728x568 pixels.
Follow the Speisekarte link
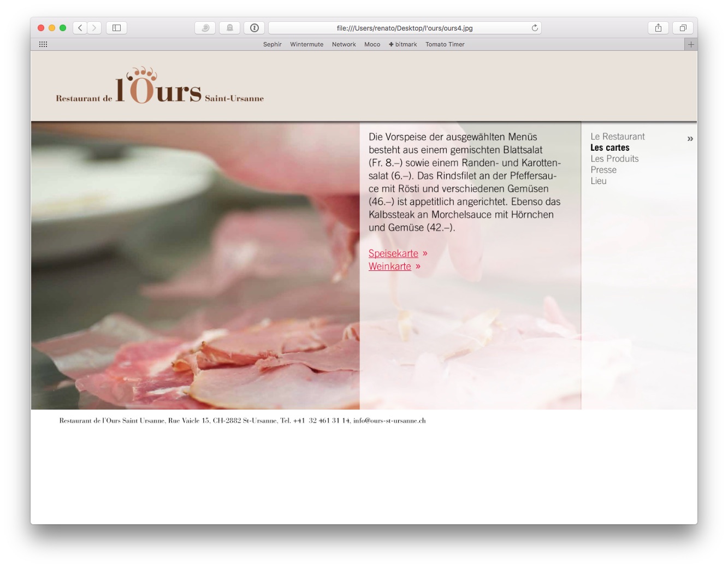point(393,253)
